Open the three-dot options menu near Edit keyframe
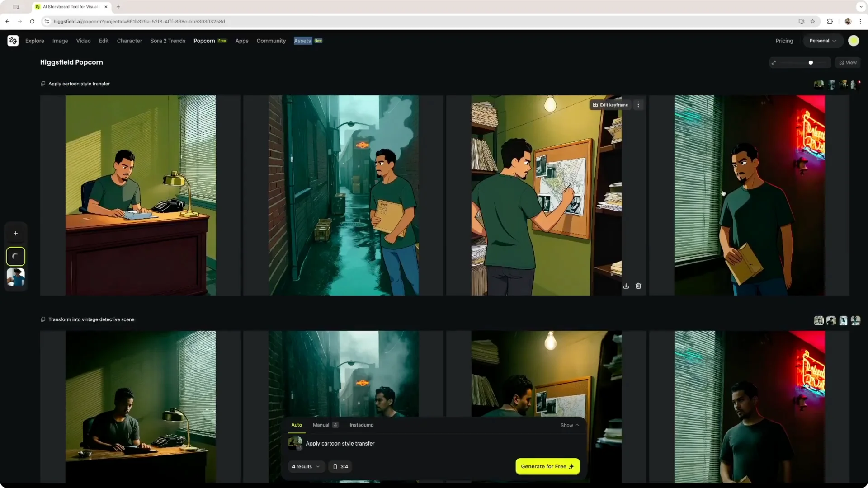 (638, 104)
